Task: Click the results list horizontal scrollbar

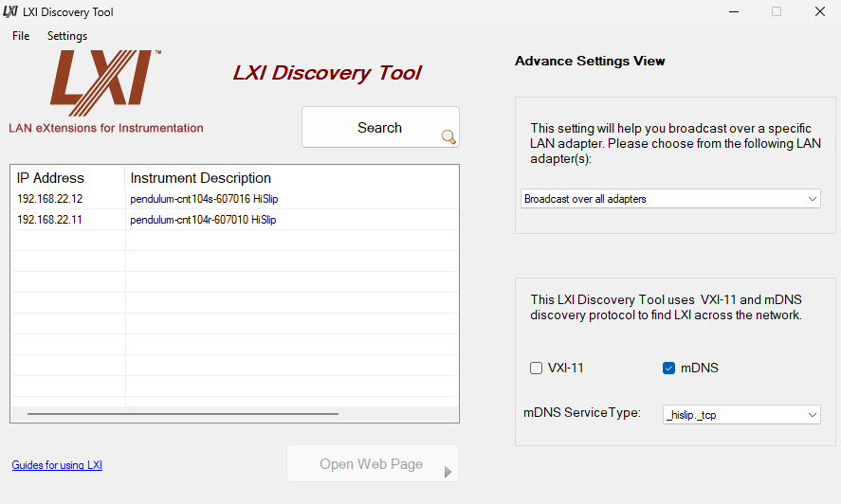Action: tap(183, 414)
